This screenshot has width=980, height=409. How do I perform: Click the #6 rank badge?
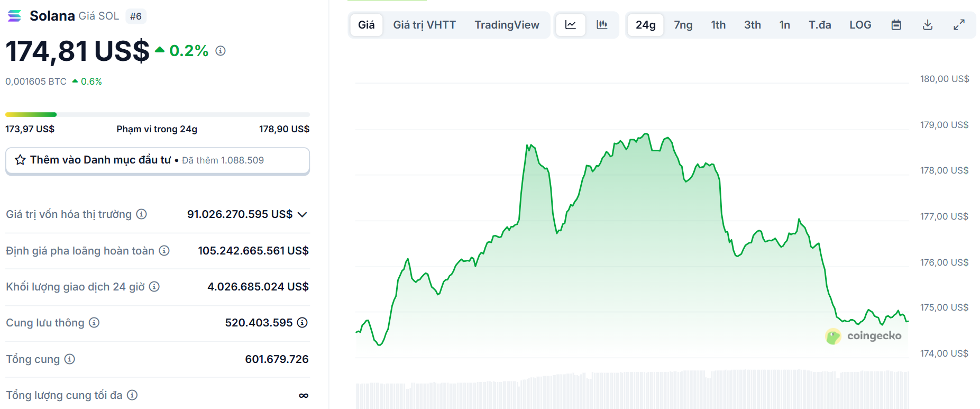click(x=136, y=16)
